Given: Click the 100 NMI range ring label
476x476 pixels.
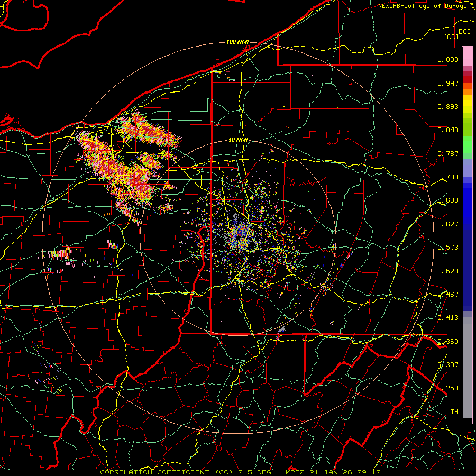Looking at the screenshot, I should click(237, 42).
